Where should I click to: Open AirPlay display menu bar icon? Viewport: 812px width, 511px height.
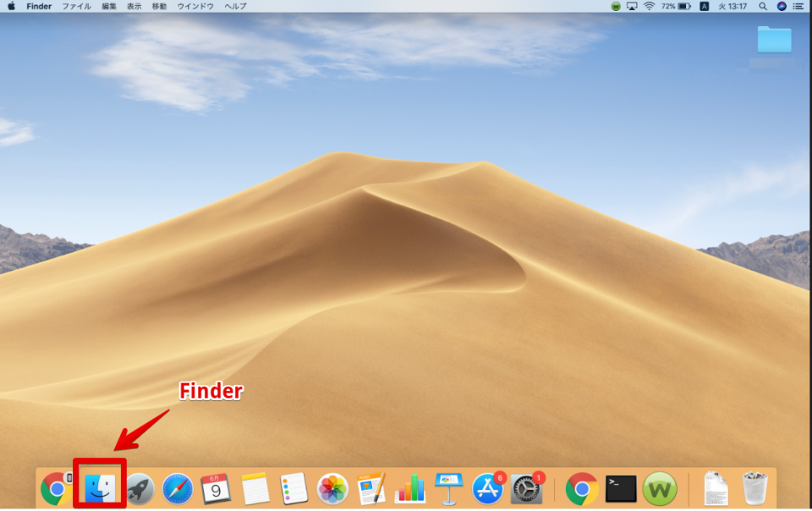coord(632,6)
